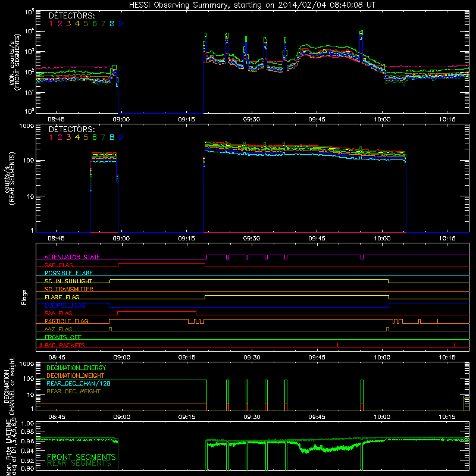The width and height of the screenshot is (476, 476).
Task: Click blue detector number 9 in the front segments legend
Action: (121, 24)
